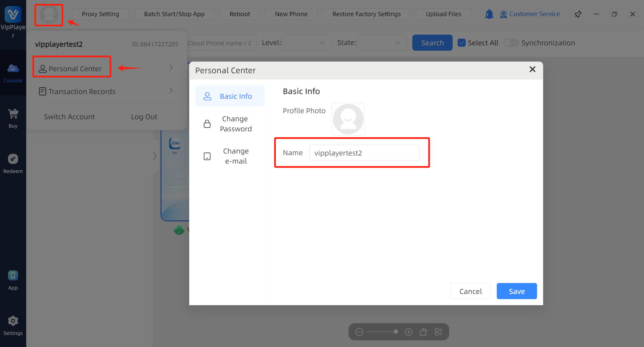Open the Level dropdown
The width and height of the screenshot is (644, 347).
point(307,43)
